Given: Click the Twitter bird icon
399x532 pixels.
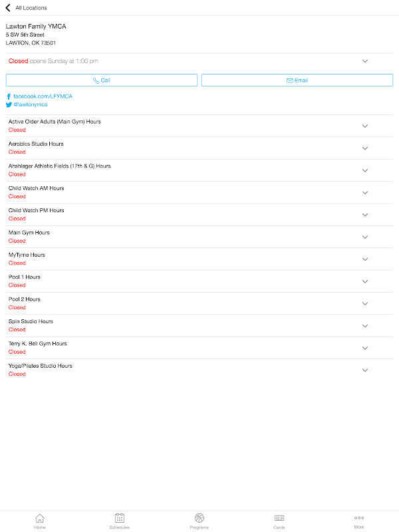Looking at the screenshot, I should pyautogui.click(x=9, y=105).
